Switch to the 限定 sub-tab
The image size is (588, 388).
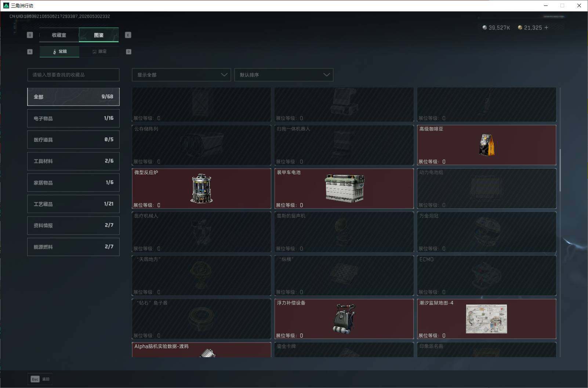(99, 51)
